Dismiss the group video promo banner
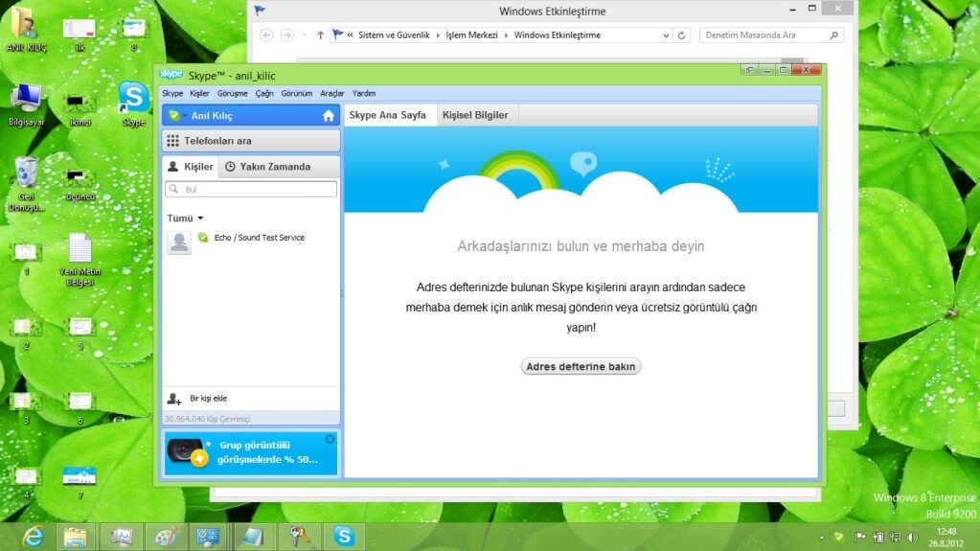The width and height of the screenshot is (980, 551). coord(330,439)
